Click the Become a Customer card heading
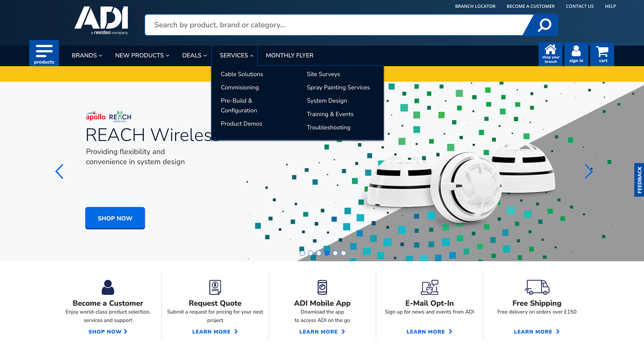This screenshot has height=347, width=644. (108, 303)
